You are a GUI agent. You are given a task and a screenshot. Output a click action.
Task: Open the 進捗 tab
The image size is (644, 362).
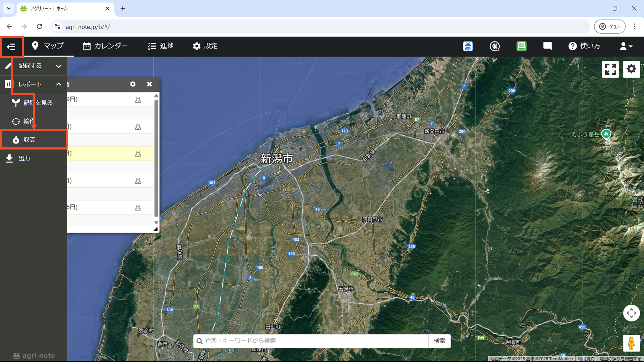tap(161, 46)
